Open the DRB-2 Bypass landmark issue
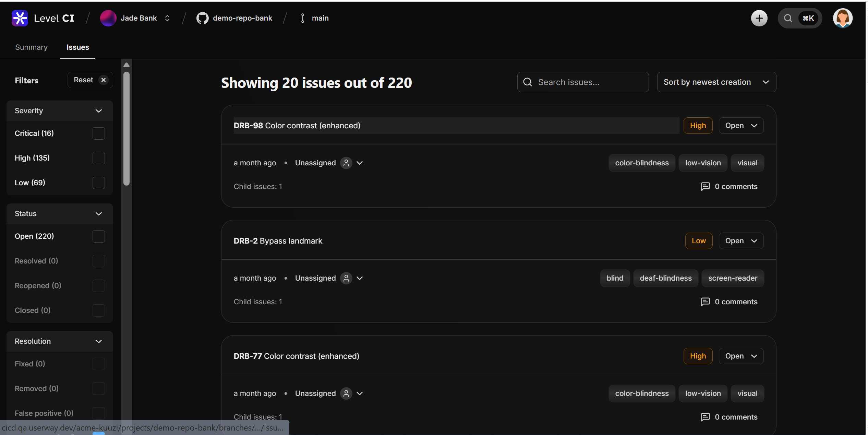 coord(278,241)
